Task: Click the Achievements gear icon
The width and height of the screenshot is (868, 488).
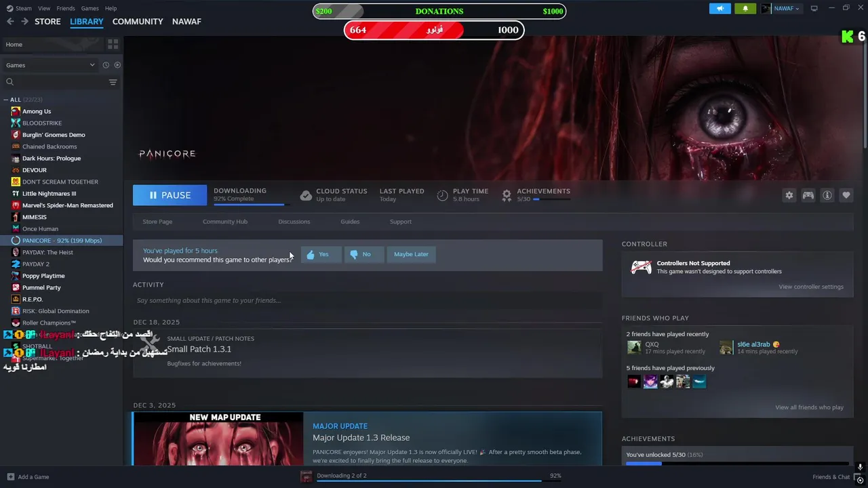Action: 507,195
